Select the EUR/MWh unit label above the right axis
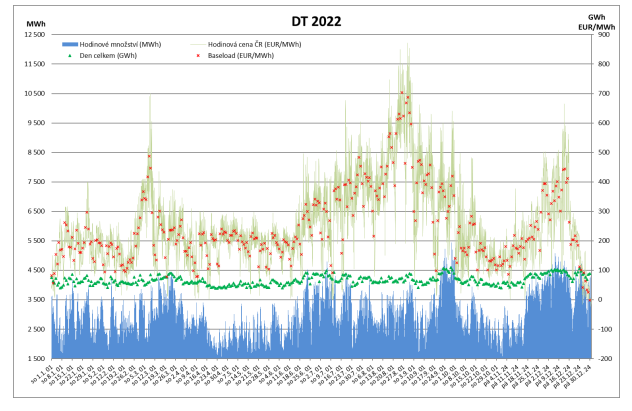The width and height of the screenshot is (632, 411). tap(597, 27)
